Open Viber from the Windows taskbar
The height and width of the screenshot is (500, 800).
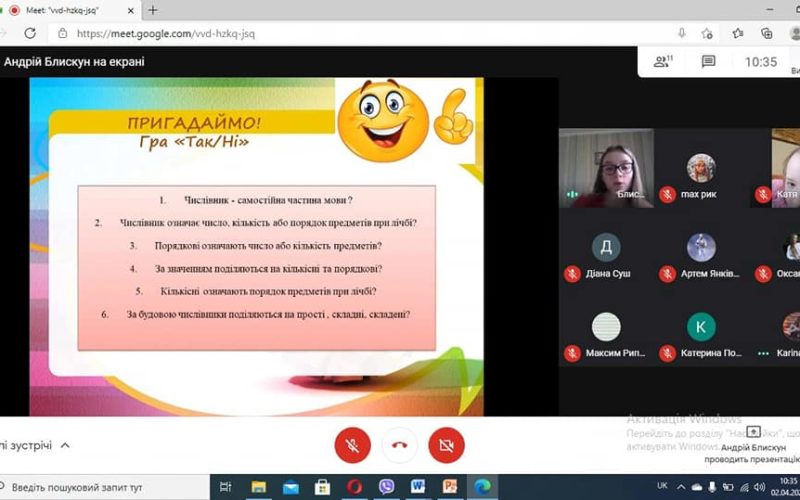[387, 487]
